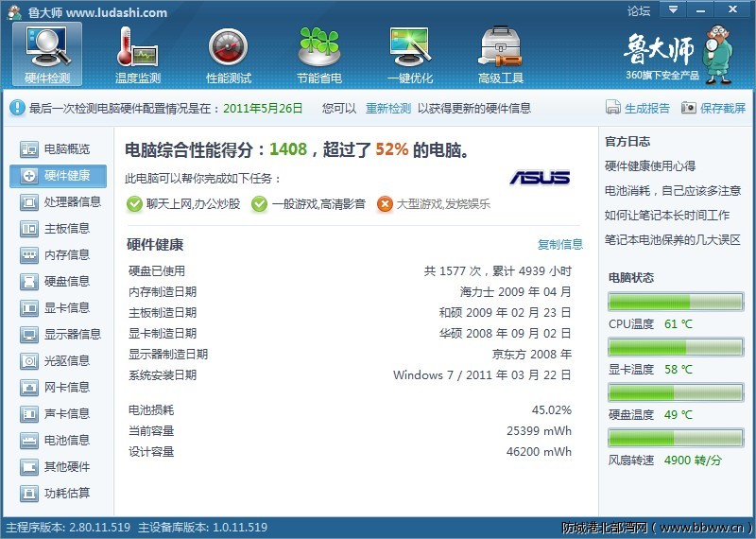Click the 官方日志 section heading
756x539 pixels.
[x=627, y=142]
